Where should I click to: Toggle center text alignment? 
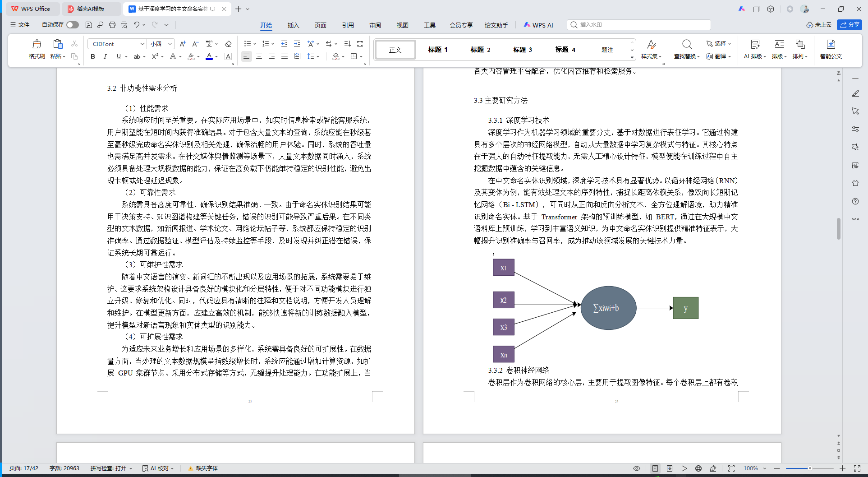[259, 56]
